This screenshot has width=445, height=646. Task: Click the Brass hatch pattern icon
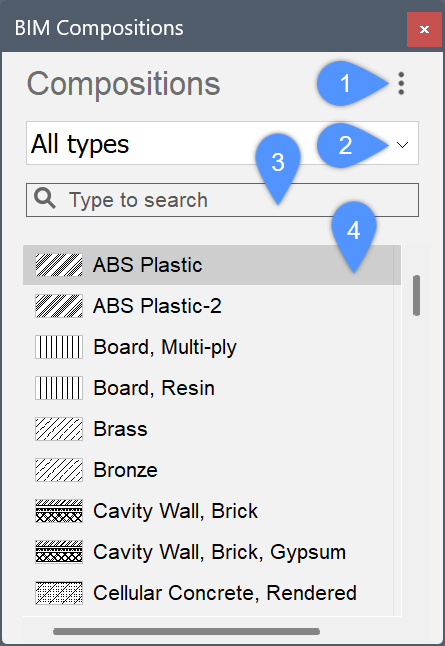[x=59, y=429]
